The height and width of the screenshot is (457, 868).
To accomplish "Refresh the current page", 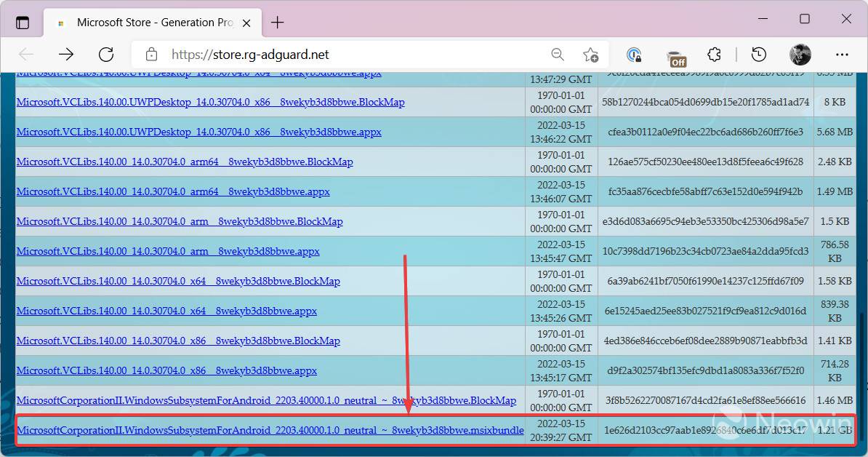I will [x=105, y=54].
